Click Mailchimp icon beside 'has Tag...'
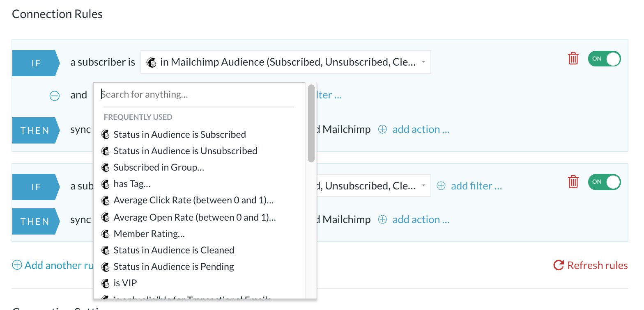This screenshot has height=310, width=644. [106, 184]
